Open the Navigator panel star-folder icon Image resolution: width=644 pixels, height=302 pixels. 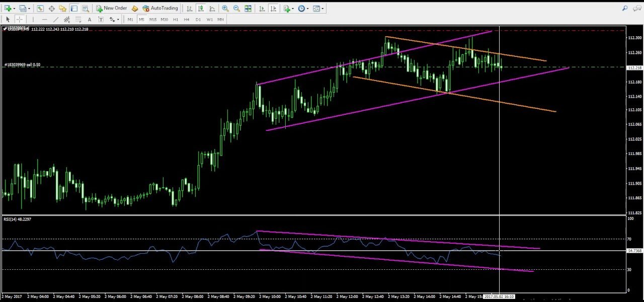[x=62, y=9]
